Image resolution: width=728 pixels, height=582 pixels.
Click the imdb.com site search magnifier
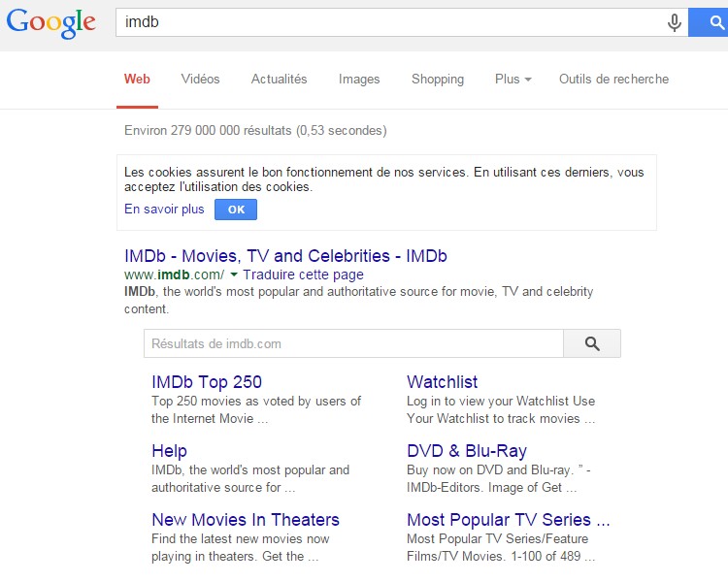592,343
